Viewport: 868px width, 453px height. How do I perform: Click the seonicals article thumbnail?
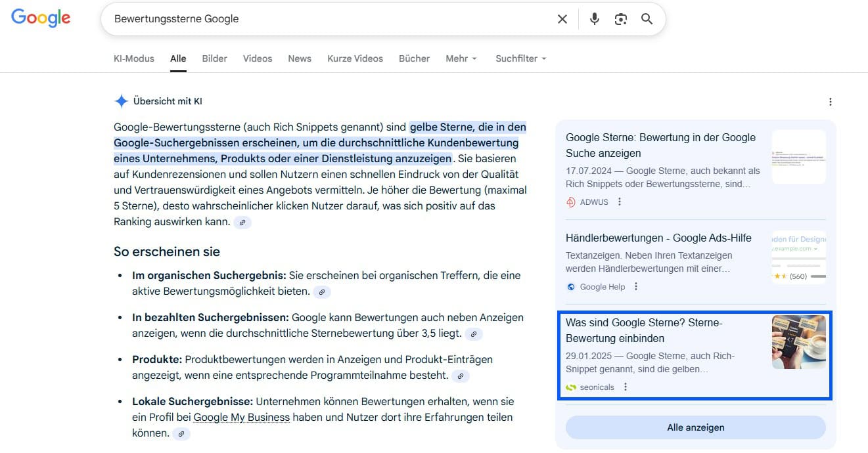[x=798, y=341]
